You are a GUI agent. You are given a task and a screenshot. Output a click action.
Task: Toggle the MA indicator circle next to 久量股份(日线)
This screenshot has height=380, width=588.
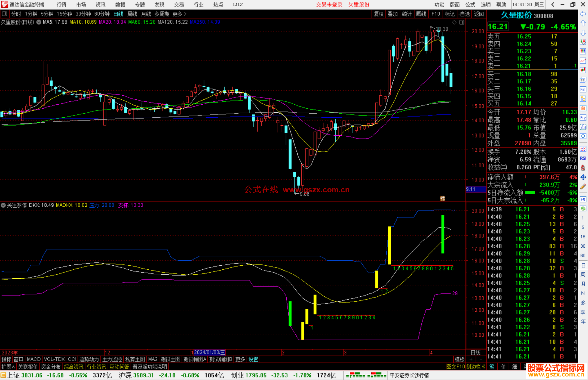click(x=39, y=22)
